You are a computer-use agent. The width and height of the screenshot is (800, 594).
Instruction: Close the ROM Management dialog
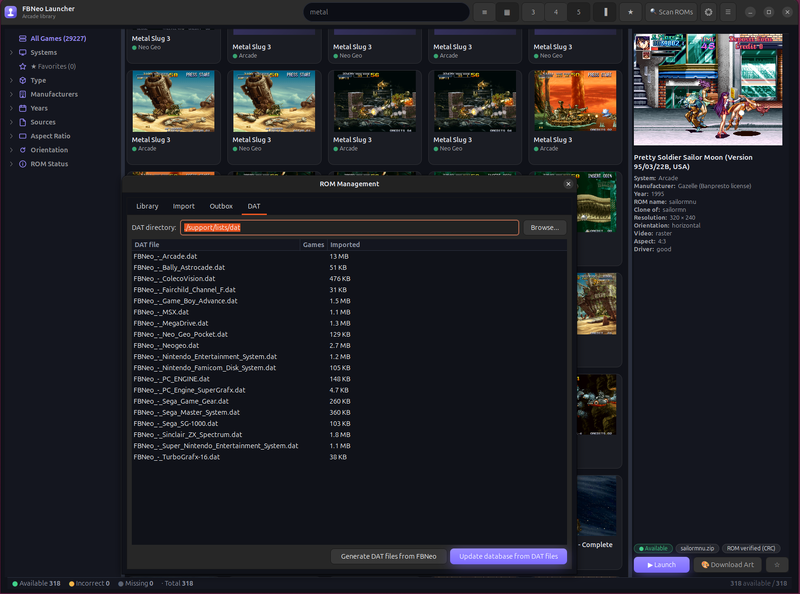coord(568,184)
